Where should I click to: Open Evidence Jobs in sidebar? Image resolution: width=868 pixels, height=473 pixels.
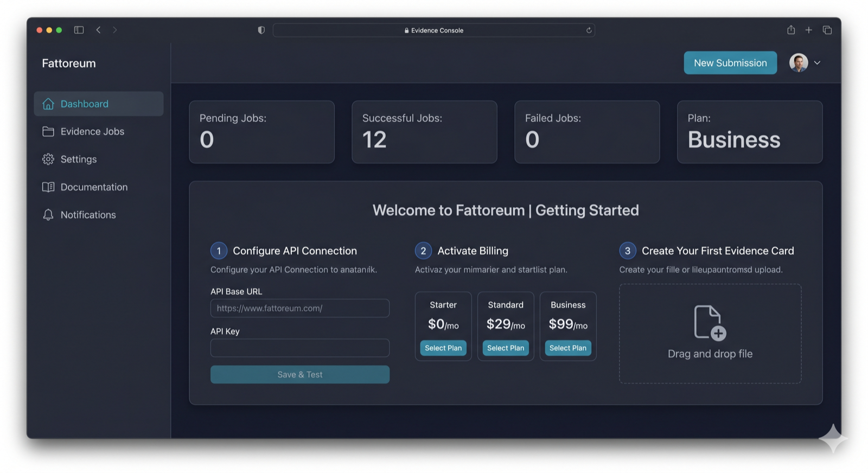point(99,131)
